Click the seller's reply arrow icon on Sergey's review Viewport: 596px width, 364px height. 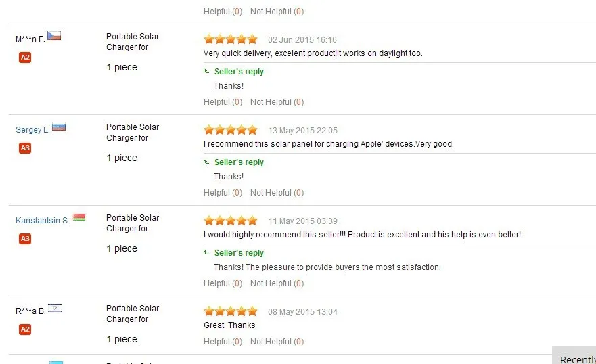tap(206, 162)
